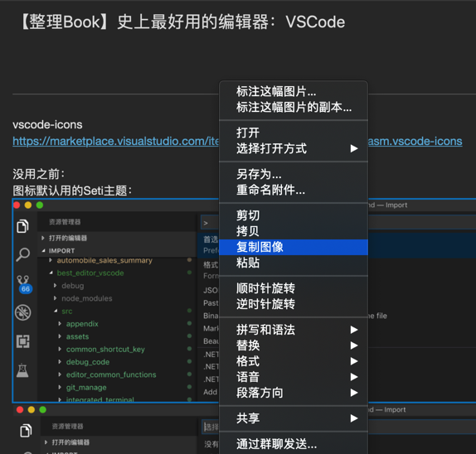Select editor_common_functions folder
This screenshot has height=454, width=476.
pyautogui.click(x=111, y=374)
